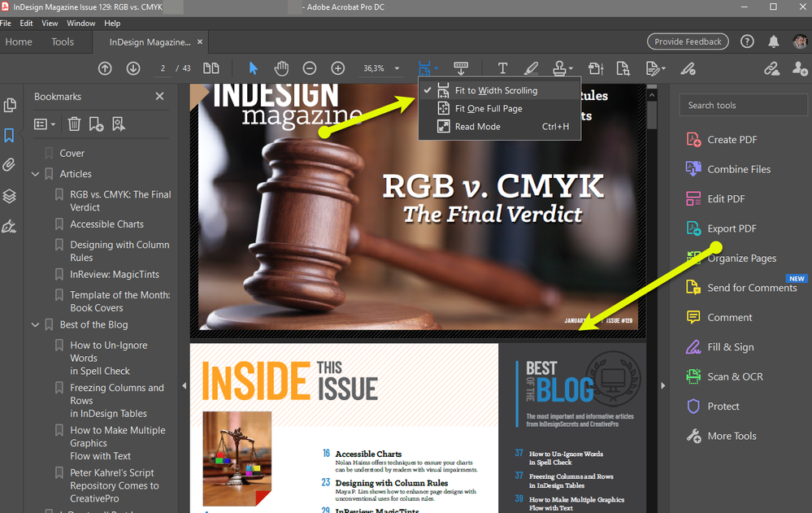Click the keyboard scroll mode toolbar icon
This screenshot has width=812, height=513.
pos(461,68)
